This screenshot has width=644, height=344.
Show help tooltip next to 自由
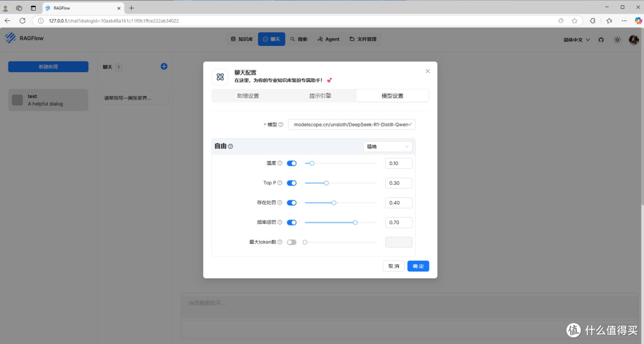(x=230, y=146)
